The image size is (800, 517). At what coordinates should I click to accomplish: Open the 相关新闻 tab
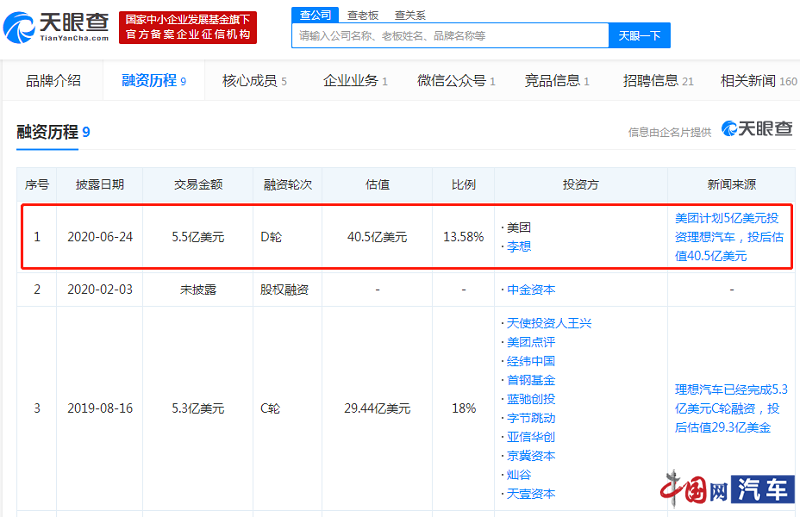(758, 81)
